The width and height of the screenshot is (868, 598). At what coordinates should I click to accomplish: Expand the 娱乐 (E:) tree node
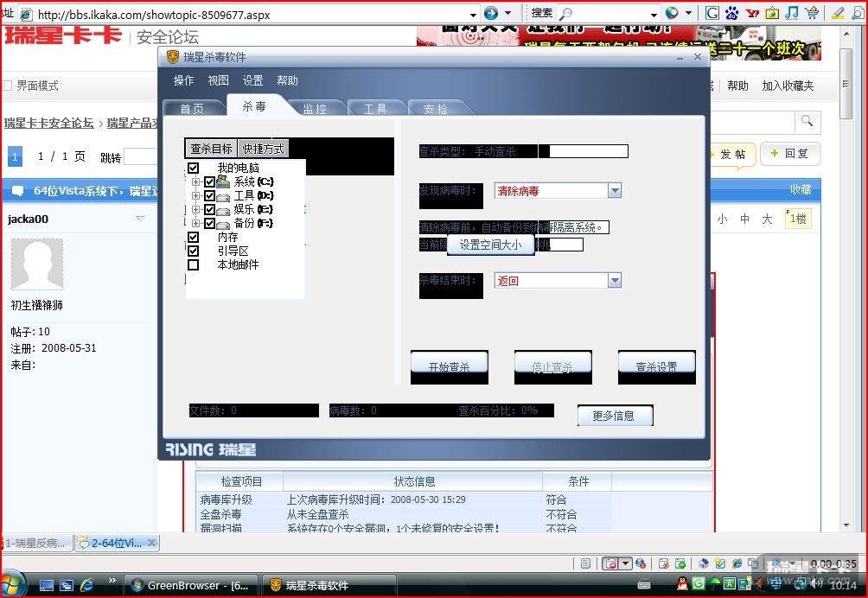point(195,209)
